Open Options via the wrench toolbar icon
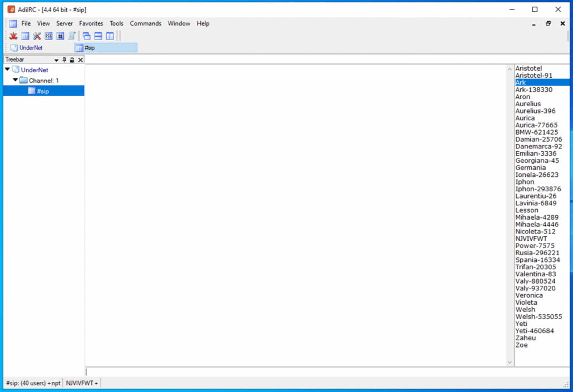573x392 pixels. point(37,36)
